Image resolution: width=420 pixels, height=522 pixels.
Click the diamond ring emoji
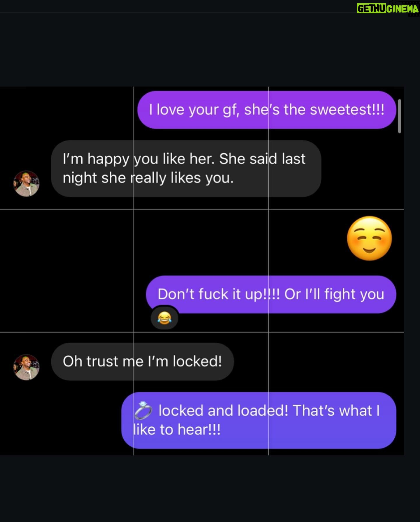coord(143,410)
